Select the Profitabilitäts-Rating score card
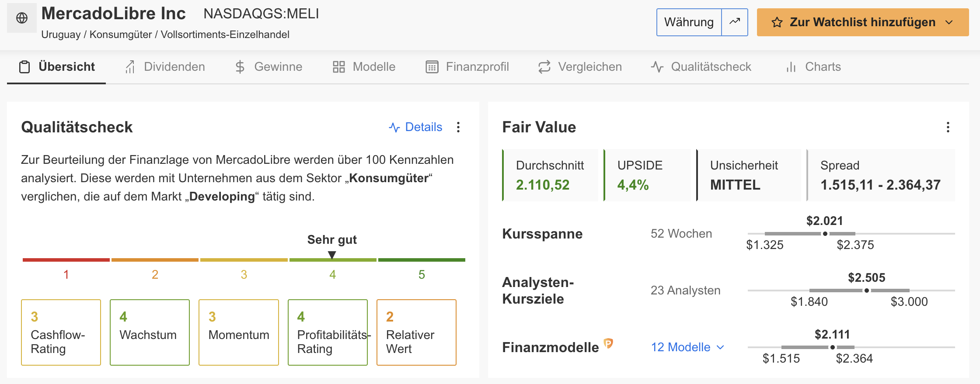980x384 pixels. pyautogui.click(x=328, y=332)
